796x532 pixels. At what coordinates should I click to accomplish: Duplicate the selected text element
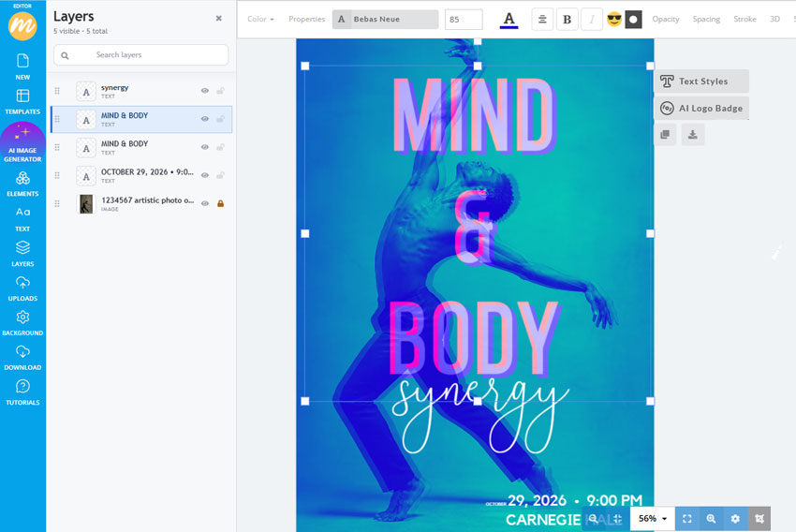point(665,135)
